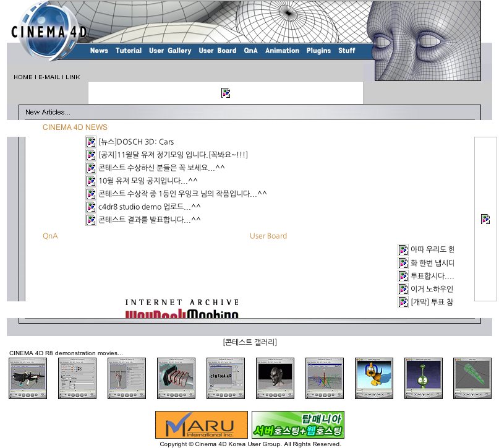This screenshot has height=448, width=499.
Task: Open settings dialog demo movie thumbnail
Action: 77,378
